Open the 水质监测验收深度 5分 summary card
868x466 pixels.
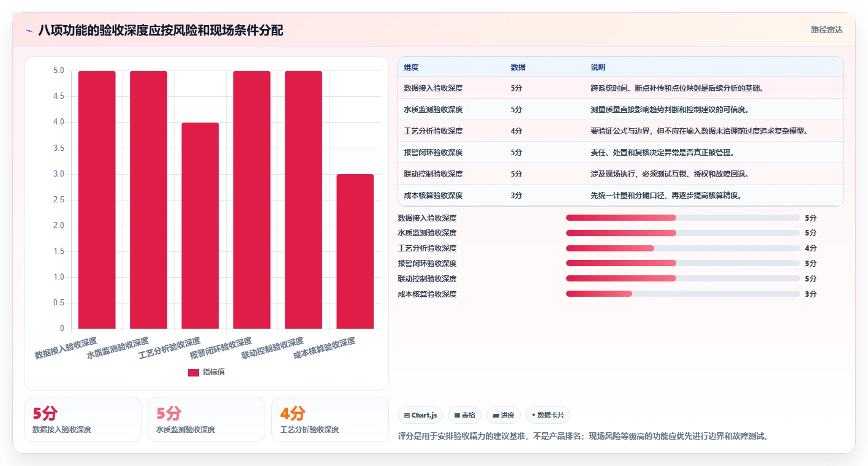[x=206, y=419]
